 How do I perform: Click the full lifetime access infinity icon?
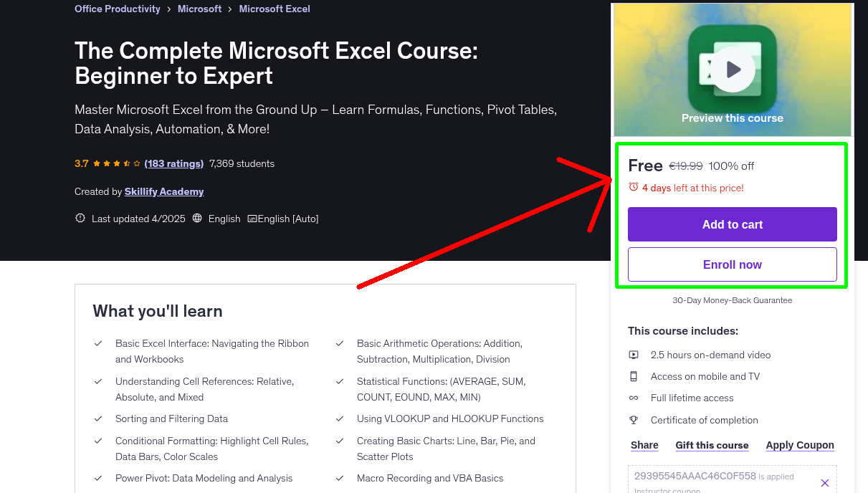click(634, 398)
